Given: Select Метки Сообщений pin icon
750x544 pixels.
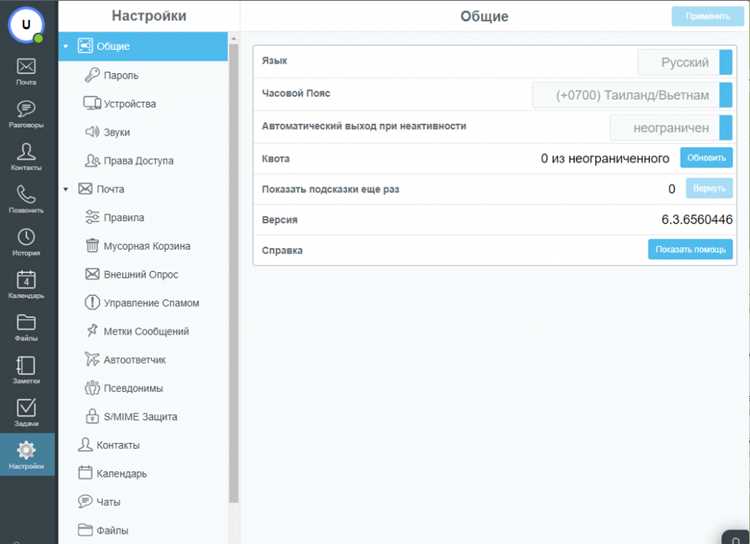Looking at the screenshot, I should (92, 331).
